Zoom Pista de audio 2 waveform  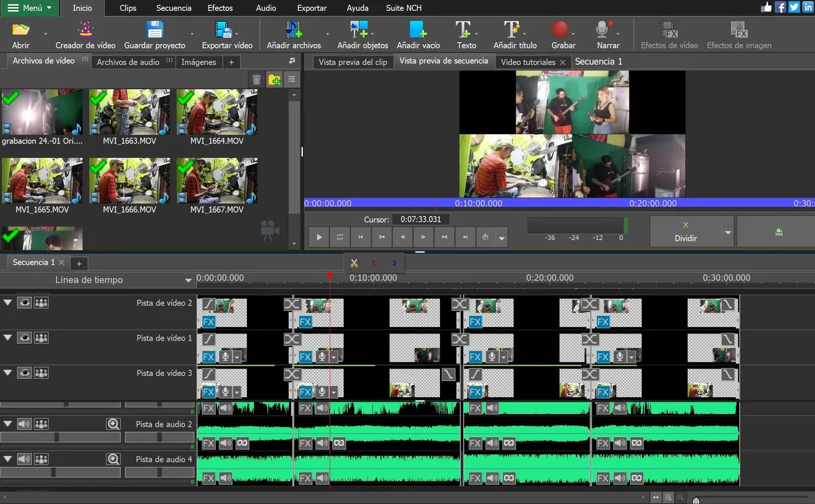coord(113,424)
